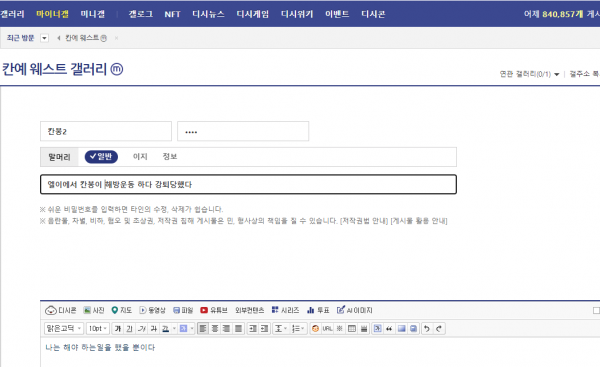
Task: Select the 이지 post category
Action: 140,157
